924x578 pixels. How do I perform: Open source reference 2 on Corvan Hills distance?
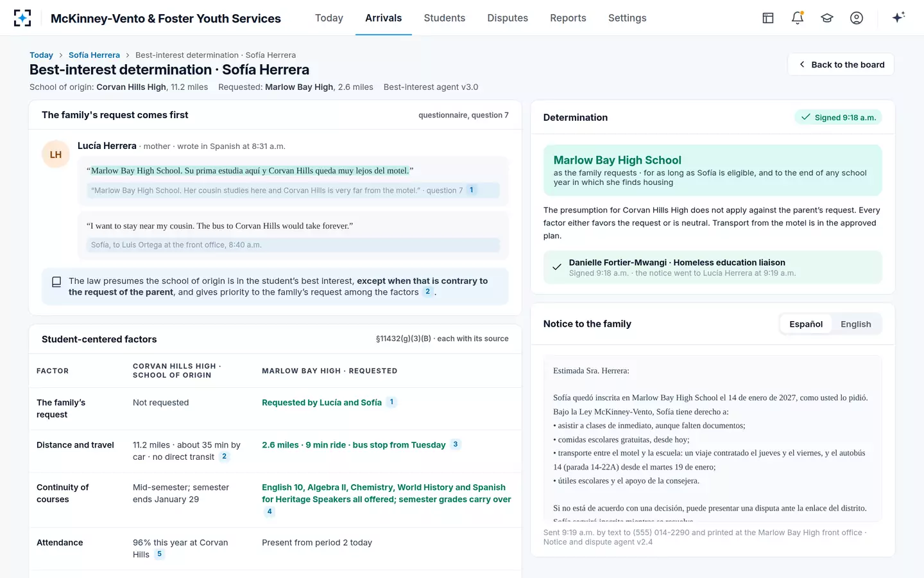click(224, 457)
